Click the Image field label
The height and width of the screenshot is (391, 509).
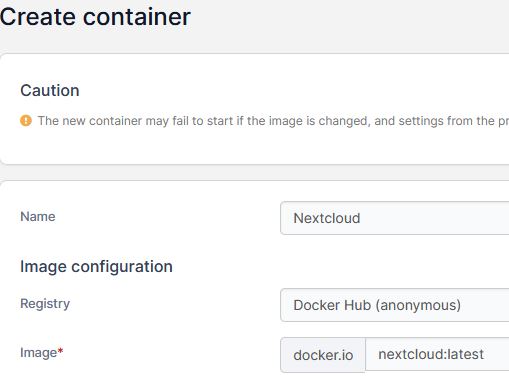39,353
